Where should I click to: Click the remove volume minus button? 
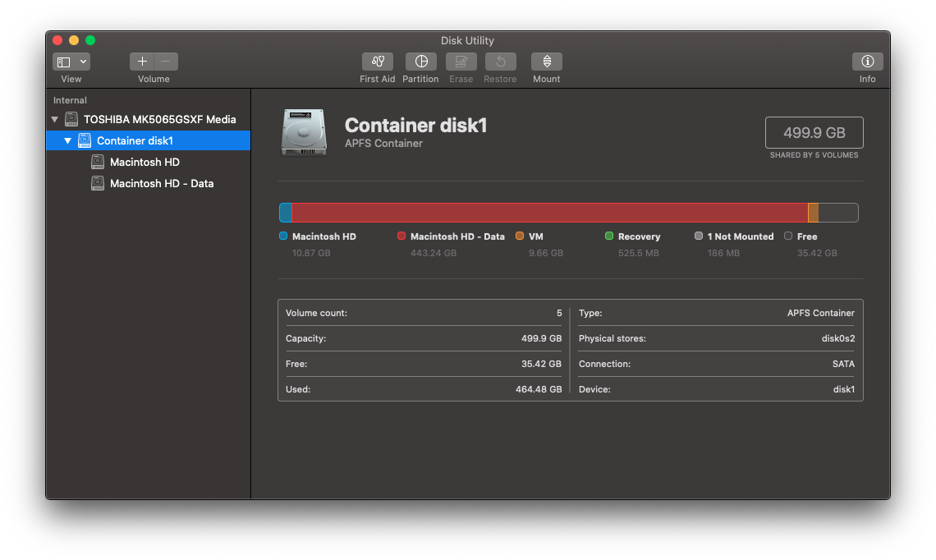166,62
